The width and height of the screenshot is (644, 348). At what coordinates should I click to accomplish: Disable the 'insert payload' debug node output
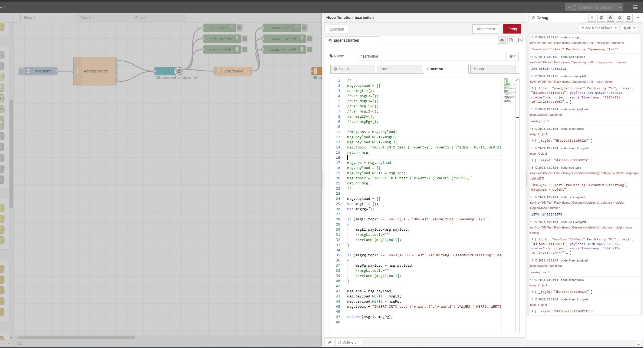(309, 39)
